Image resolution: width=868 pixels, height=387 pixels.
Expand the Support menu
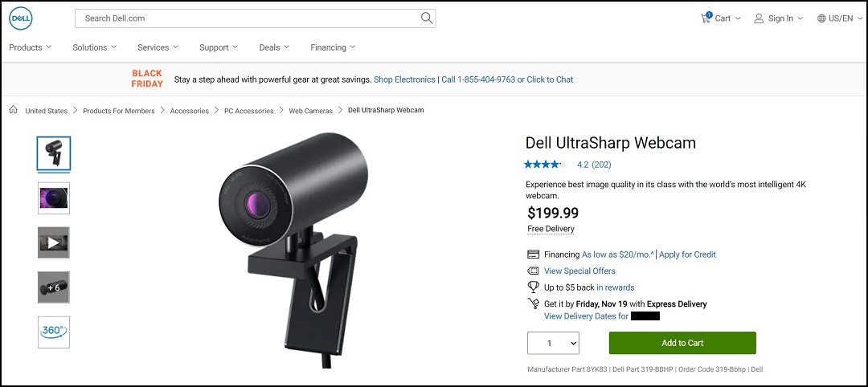pyautogui.click(x=219, y=47)
